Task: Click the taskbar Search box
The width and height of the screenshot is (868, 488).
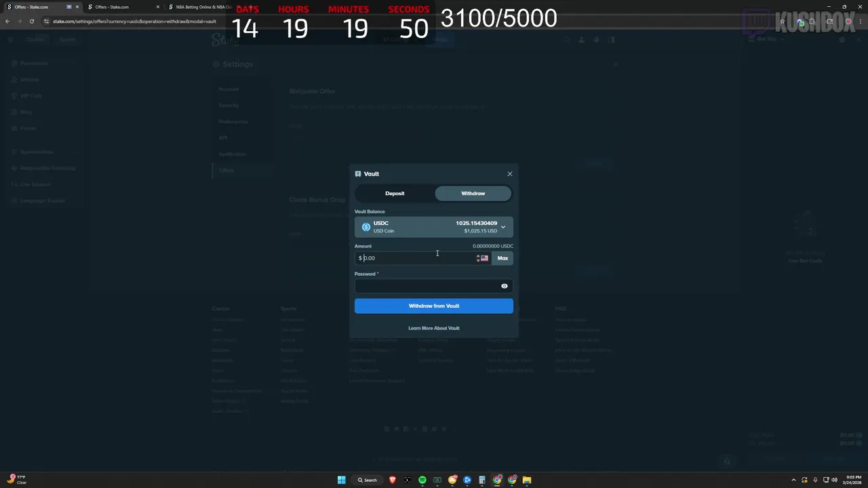Action: coord(368,480)
